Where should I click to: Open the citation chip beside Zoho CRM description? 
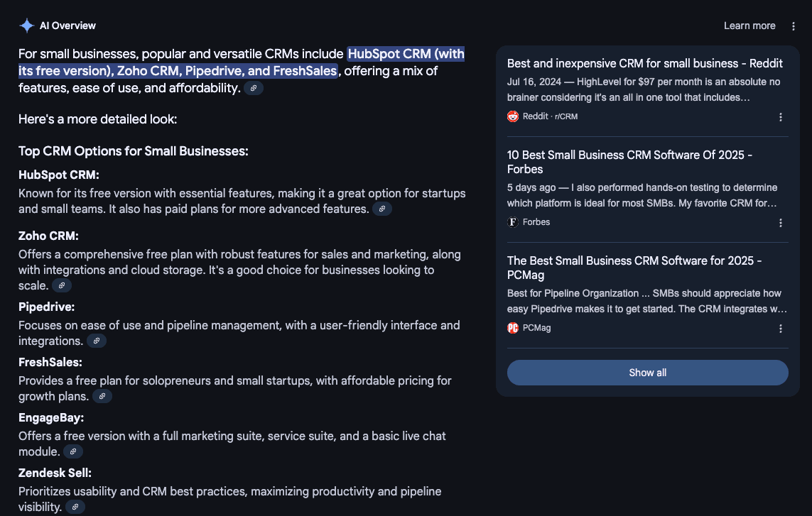pyautogui.click(x=61, y=285)
